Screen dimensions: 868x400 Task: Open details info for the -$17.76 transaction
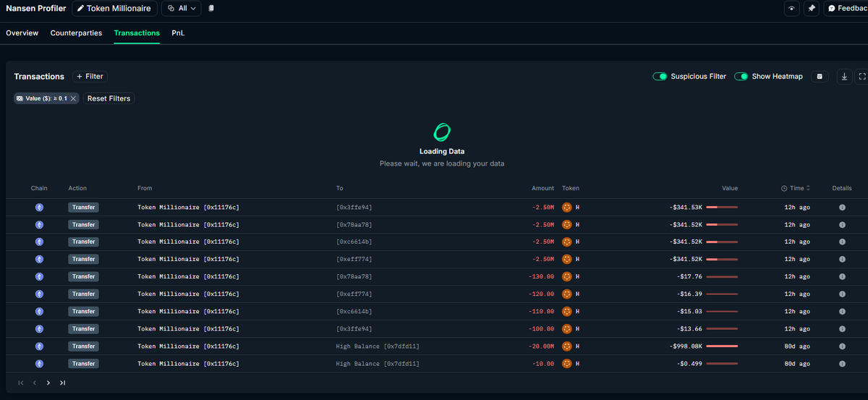842,277
